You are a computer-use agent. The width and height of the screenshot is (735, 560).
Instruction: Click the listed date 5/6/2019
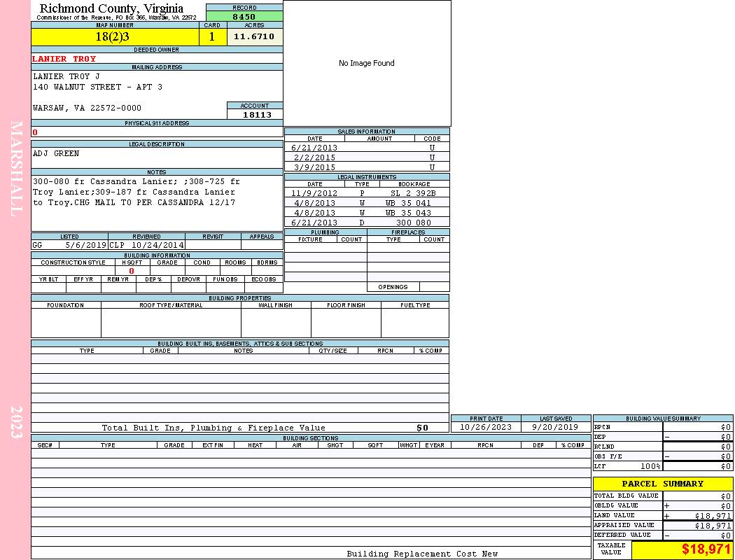pyautogui.click(x=85, y=246)
